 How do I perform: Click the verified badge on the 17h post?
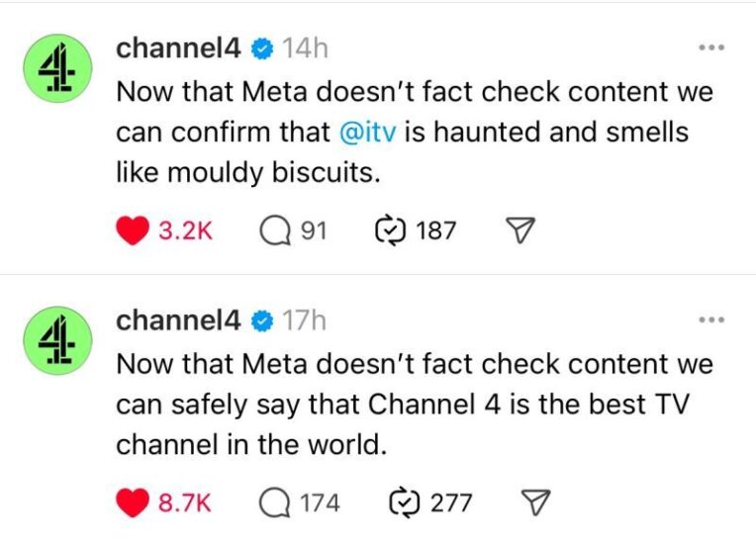(262, 320)
